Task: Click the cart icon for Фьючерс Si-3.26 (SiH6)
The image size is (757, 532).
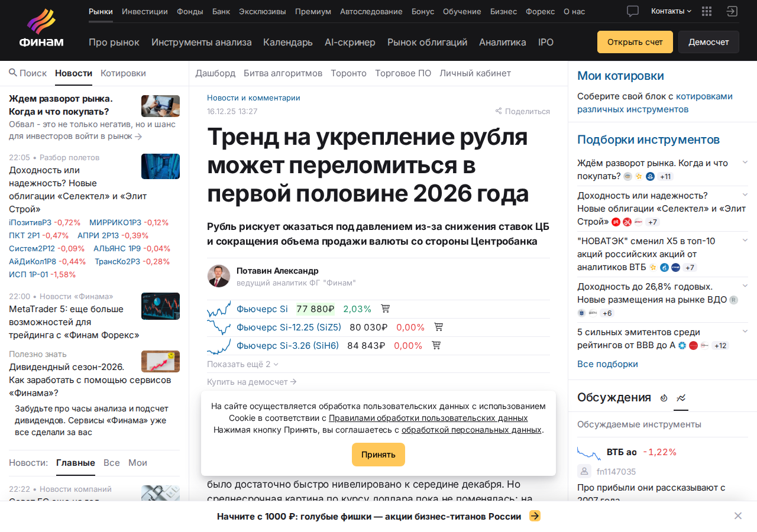Action: pyautogui.click(x=436, y=345)
